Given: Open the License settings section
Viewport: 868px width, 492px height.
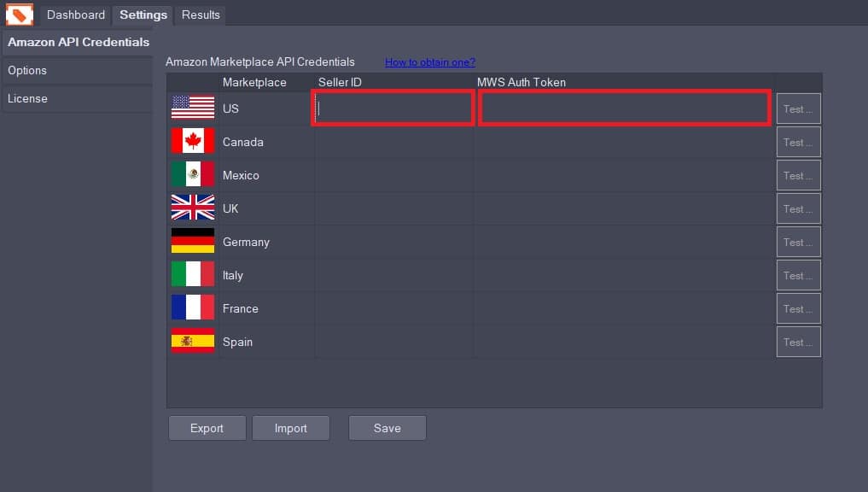Looking at the screenshot, I should [78, 98].
